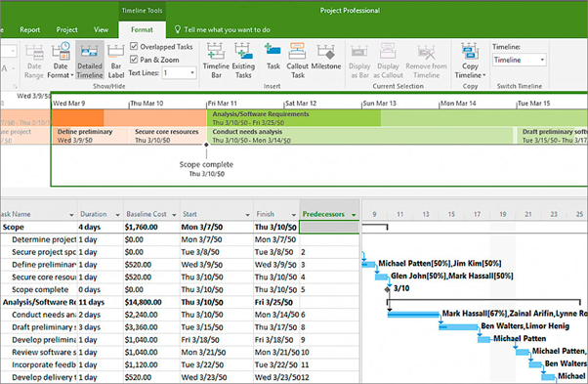The image size is (588, 384).
Task: Toggle the Detailed Timeline button
Action: click(x=90, y=60)
